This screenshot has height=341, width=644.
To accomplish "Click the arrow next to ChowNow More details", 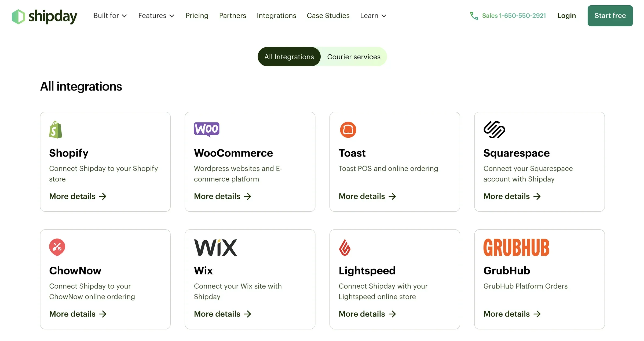I will pyautogui.click(x=103, y=314).
